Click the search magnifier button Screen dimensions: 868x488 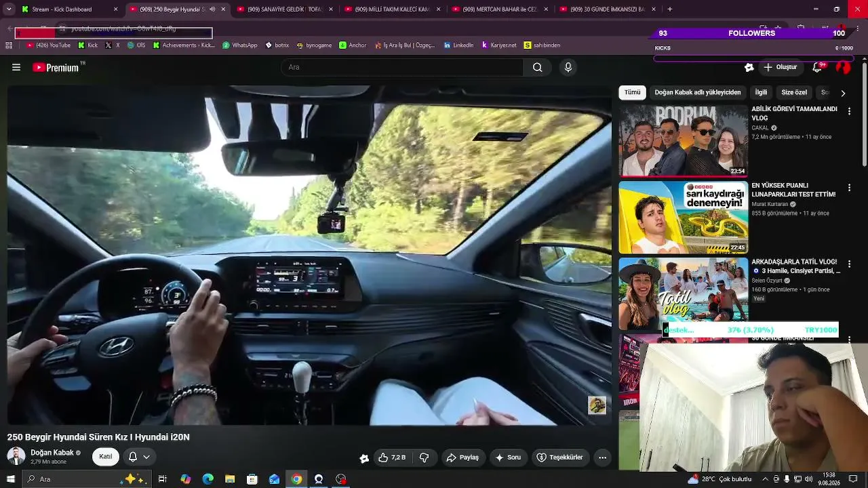(537, 67)
